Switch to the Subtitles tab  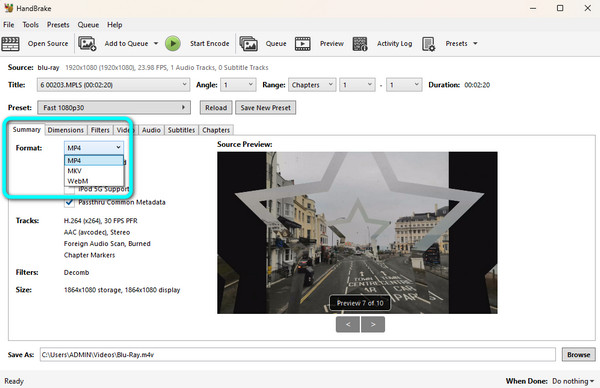coord(181,130)
